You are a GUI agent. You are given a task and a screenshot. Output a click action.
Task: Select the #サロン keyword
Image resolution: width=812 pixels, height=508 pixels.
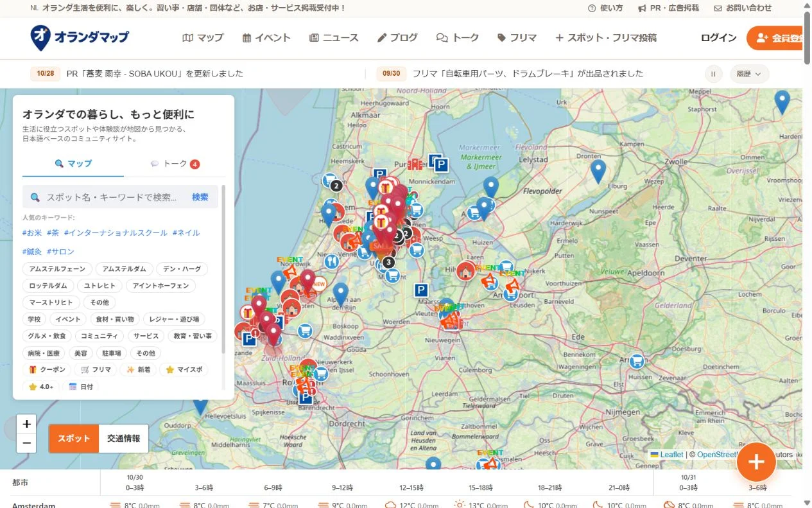pyautogui.click(x=60, y=252)
